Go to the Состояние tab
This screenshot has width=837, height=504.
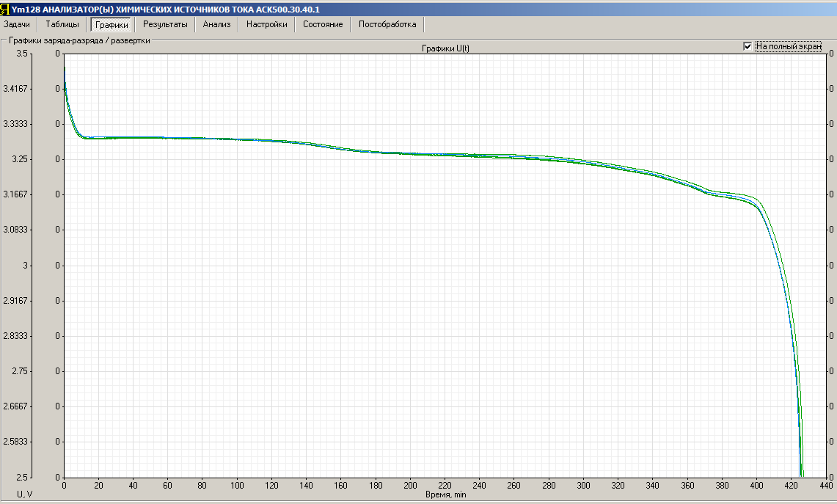[323, 24]
